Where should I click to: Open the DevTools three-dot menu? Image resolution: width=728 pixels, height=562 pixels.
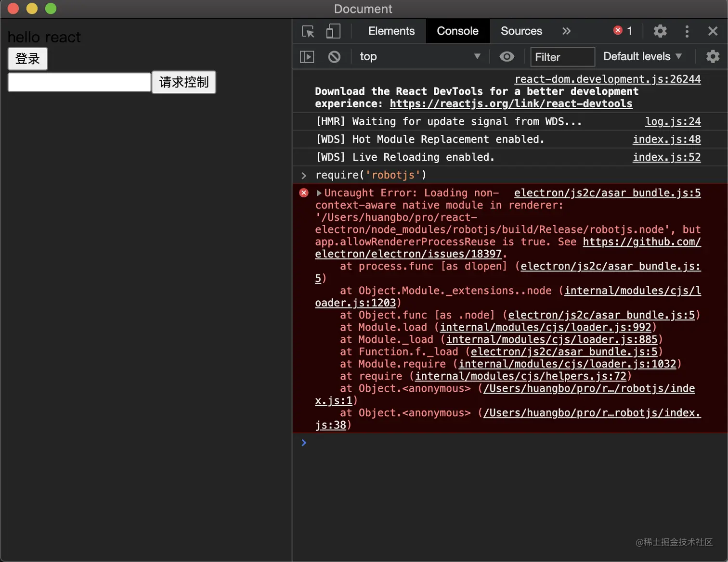point(687,31)
